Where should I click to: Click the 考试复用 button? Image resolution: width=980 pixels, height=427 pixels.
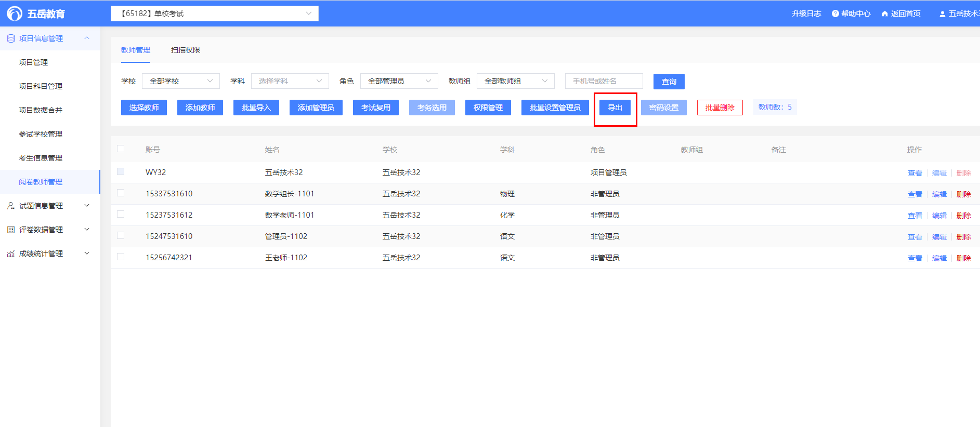pyautogui.click(x=376, y=108)
